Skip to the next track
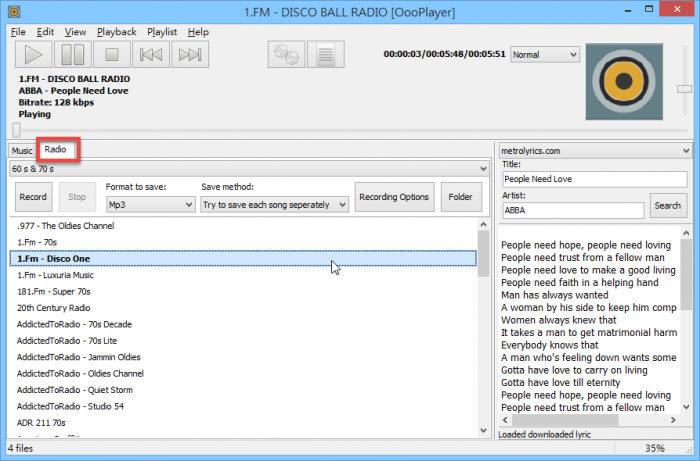Screen dimensions: 700x461 click(x=190, y=54)
